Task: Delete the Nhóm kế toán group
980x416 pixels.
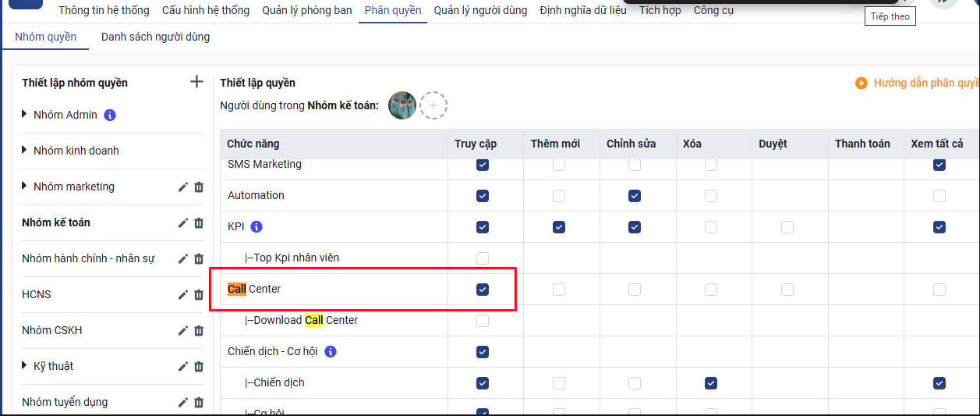Action: pos(199,222)
